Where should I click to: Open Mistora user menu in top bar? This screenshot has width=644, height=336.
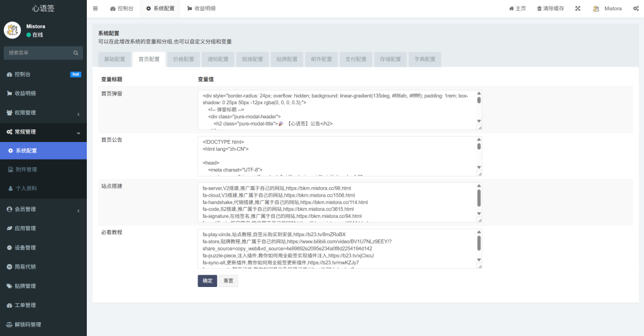pos(607,8)
